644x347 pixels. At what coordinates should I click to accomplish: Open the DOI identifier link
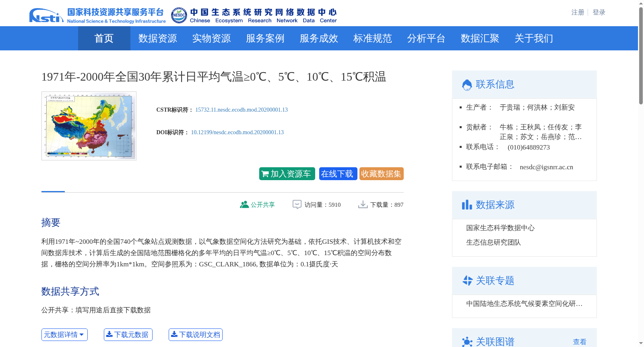click(237, 132)
